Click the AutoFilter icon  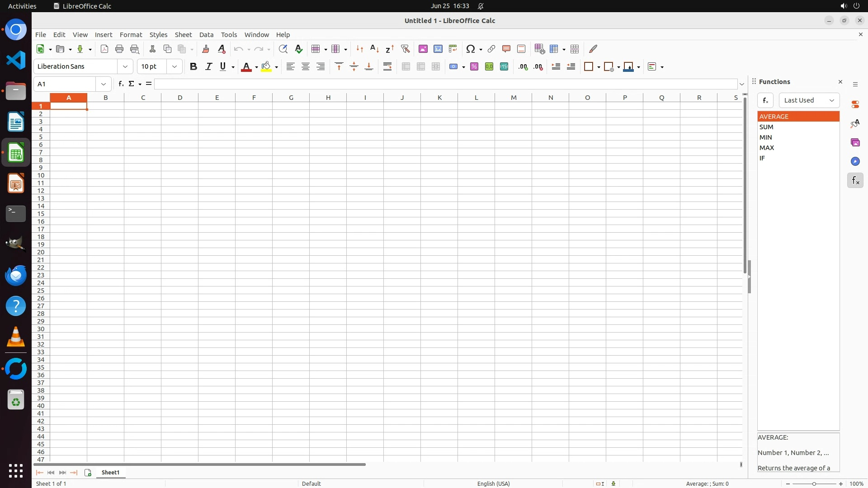pos(405,49)
